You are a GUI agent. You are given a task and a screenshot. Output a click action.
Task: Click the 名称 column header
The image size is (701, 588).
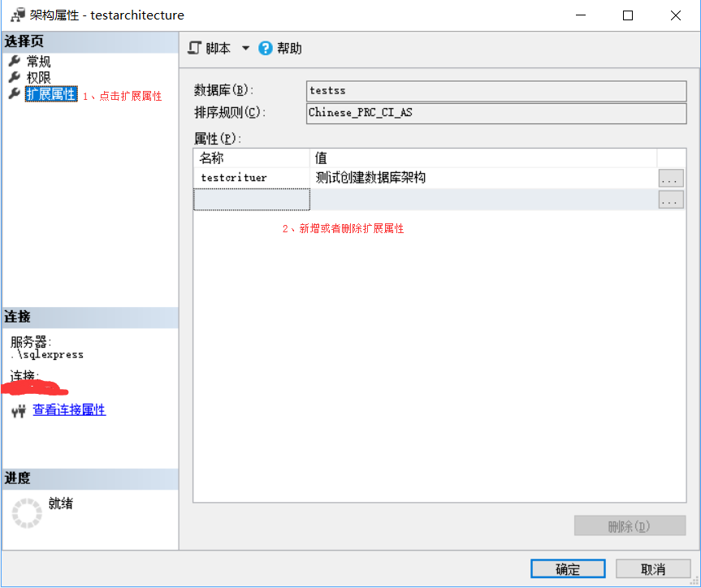[252, 158]
